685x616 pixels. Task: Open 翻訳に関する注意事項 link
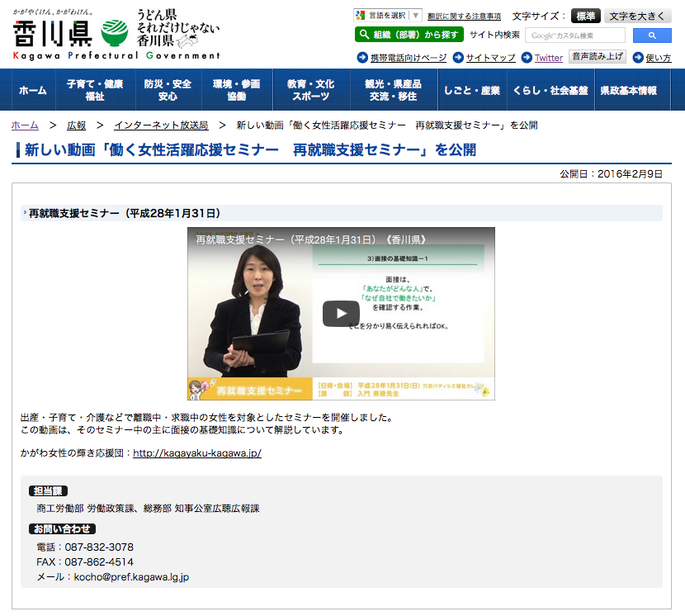pyautogui.click(x=464, y=17)
